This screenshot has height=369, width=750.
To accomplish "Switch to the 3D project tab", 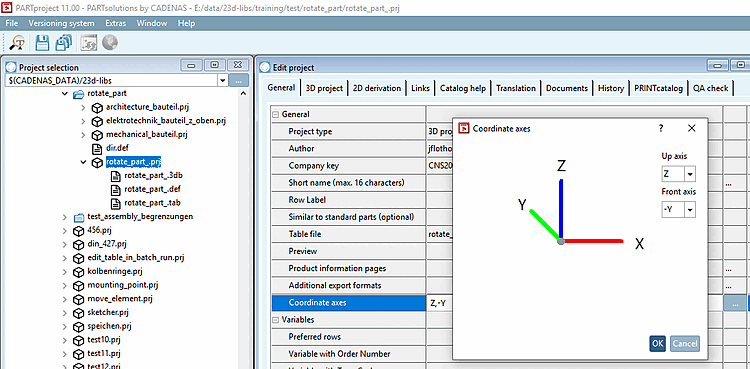I will tap(324, 88).
